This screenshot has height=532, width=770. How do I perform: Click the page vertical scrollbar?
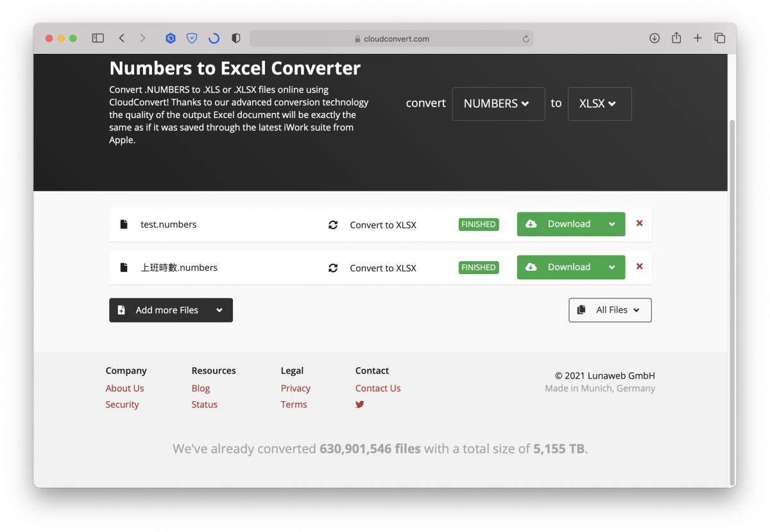pos(732,302)
